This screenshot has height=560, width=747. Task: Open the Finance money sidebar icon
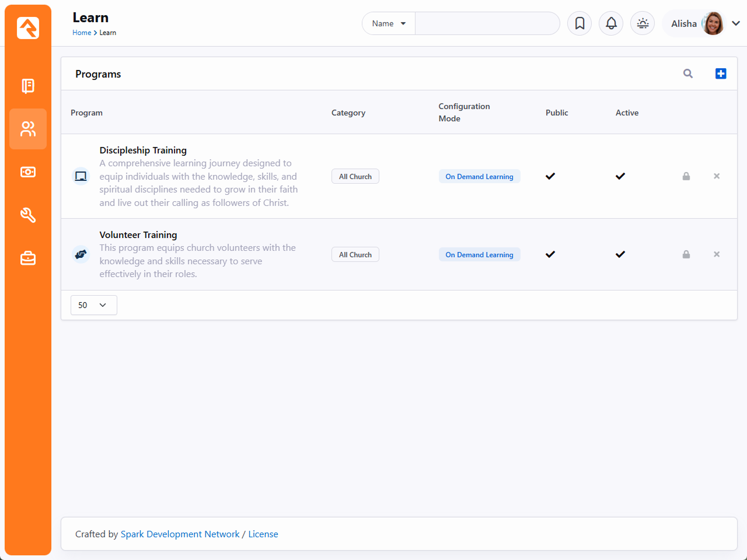click(28, 172)
